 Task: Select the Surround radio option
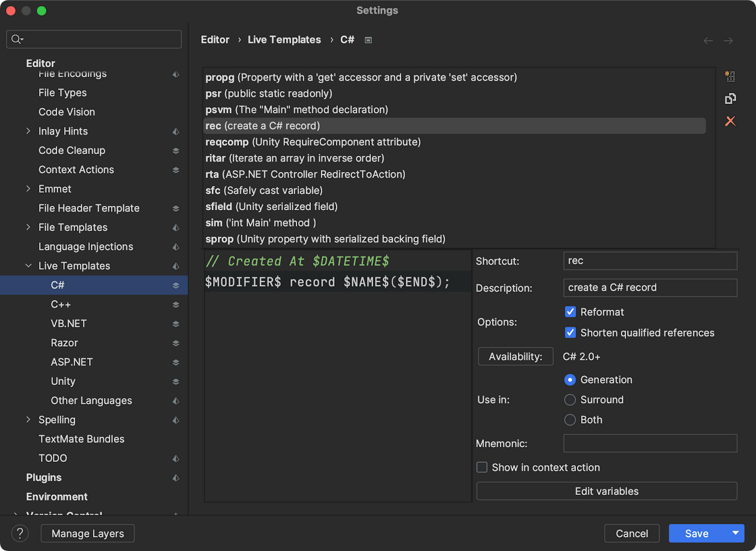pos(570,400)
